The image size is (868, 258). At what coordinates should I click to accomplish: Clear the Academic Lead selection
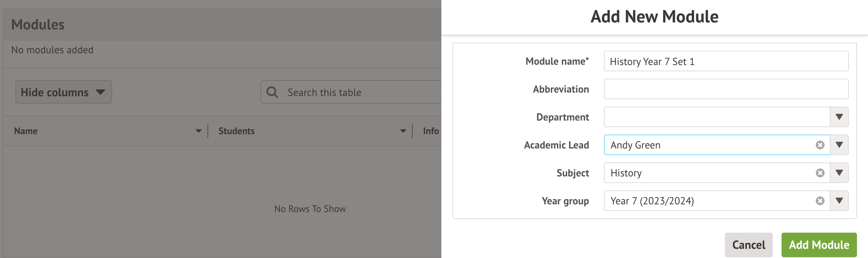[x=820, y=145]
